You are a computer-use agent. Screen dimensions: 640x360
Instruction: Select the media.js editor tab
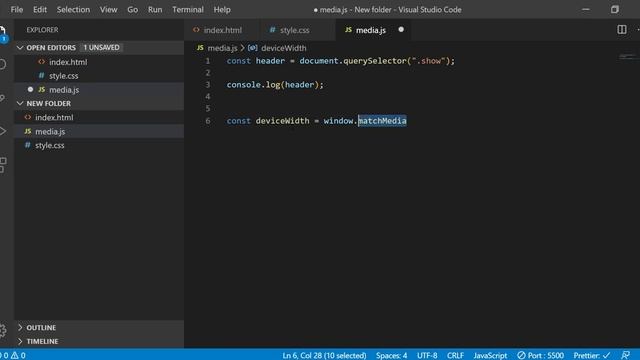pos(370,30)
